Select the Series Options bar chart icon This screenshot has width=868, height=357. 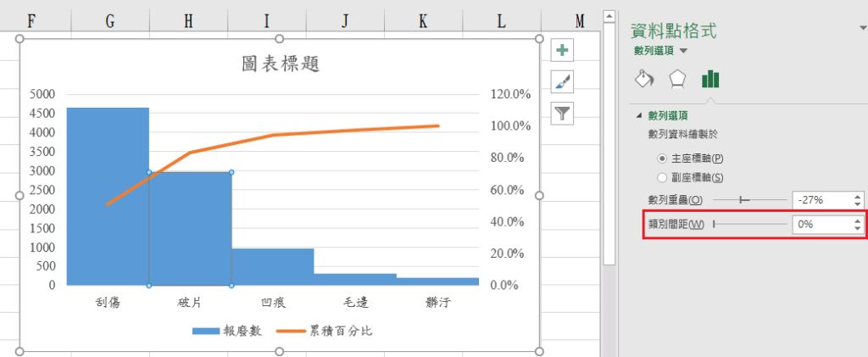(x=710, y=79)
